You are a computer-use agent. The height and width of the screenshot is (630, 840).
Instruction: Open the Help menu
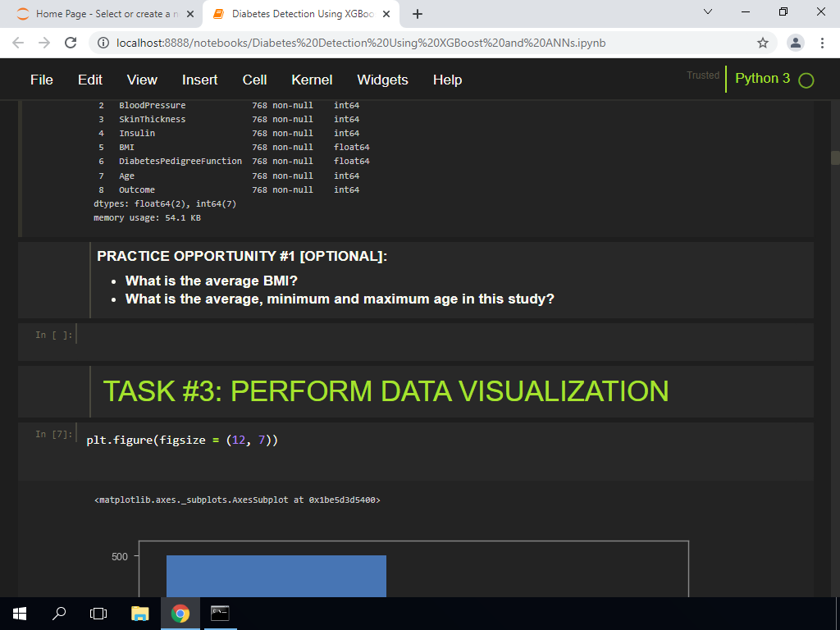447,80
